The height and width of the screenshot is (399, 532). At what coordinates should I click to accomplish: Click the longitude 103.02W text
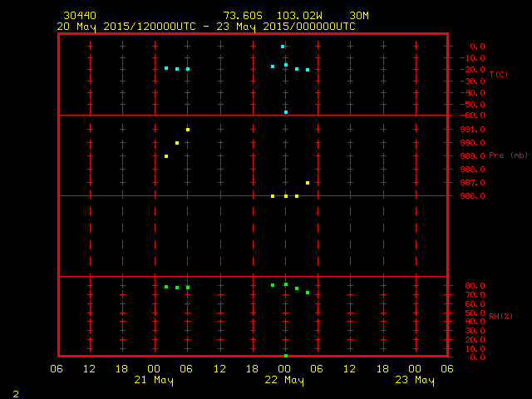[x=299, y=16]
